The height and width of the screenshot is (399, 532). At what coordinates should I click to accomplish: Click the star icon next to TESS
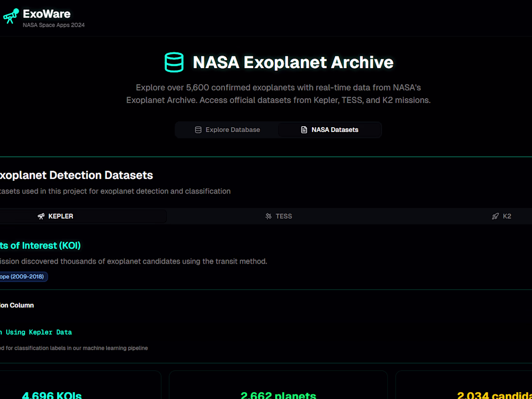[268, 216]
